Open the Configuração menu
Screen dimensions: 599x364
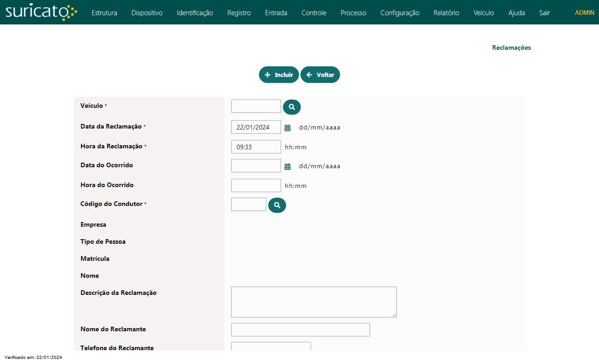[x=400, y=13]
